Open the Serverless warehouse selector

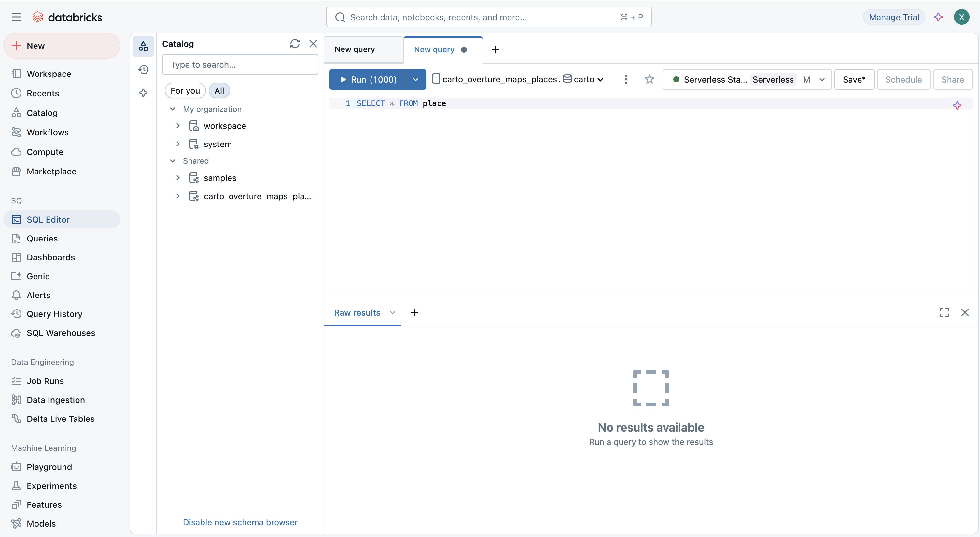click(747, 79)
